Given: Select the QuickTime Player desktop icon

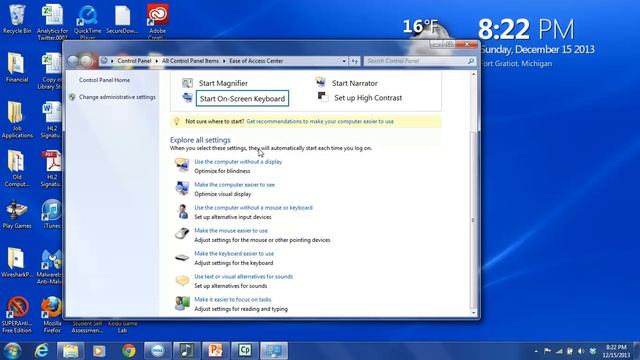Looking at the screenshot, I should [x=88, y=22].
